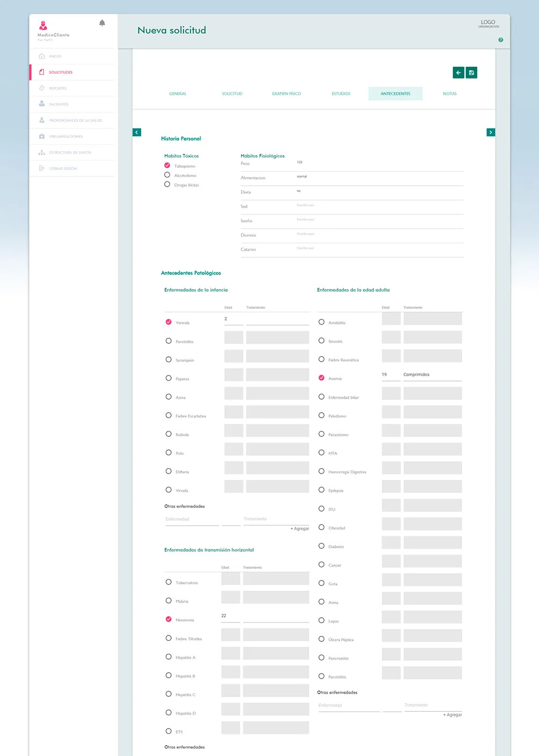Uncheck the Neumonía option
This screenshot has width=539, height=756.
[x=168, y=619]
